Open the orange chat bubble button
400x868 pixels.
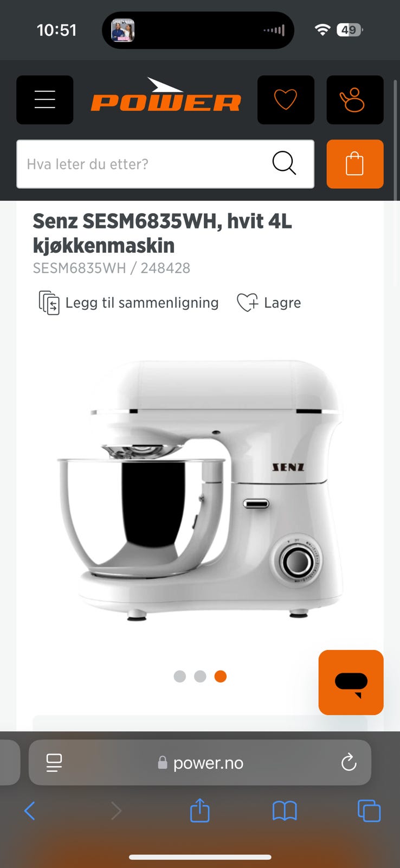tap(351, 682)
